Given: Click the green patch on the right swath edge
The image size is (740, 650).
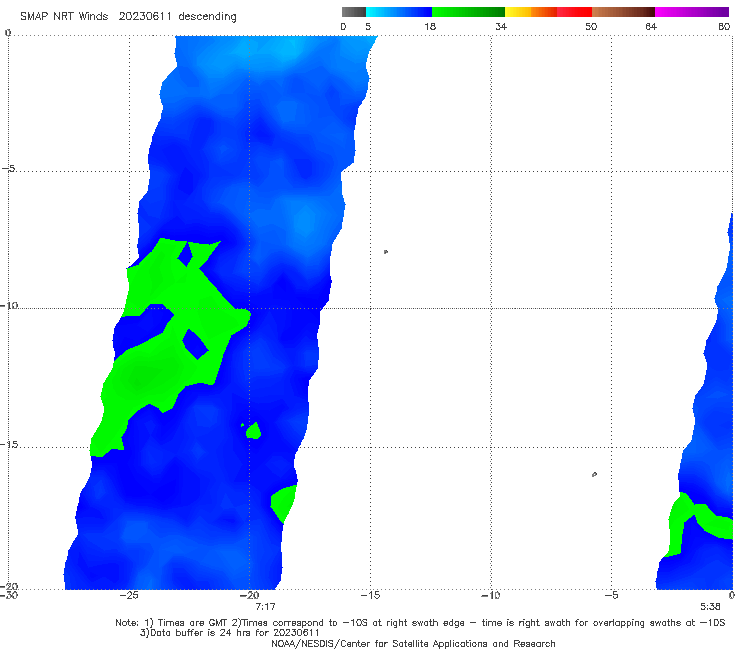Looking at the screenshot, I should 285,504.
